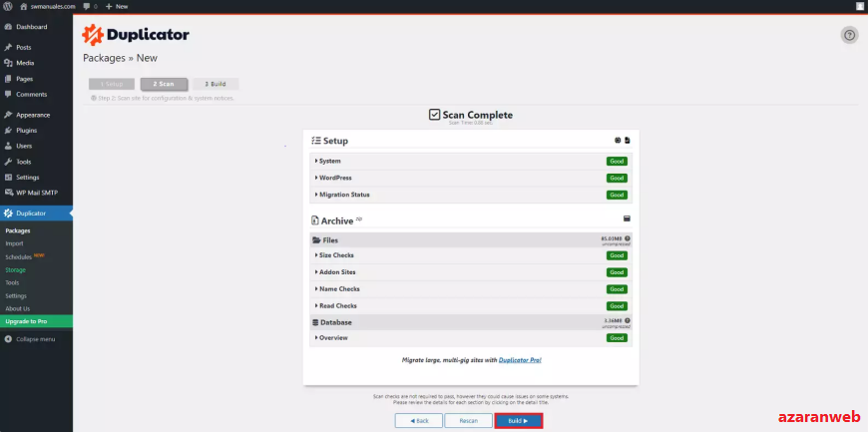
Task: Click the window icon in Archive header
Action: click(627, 218)
